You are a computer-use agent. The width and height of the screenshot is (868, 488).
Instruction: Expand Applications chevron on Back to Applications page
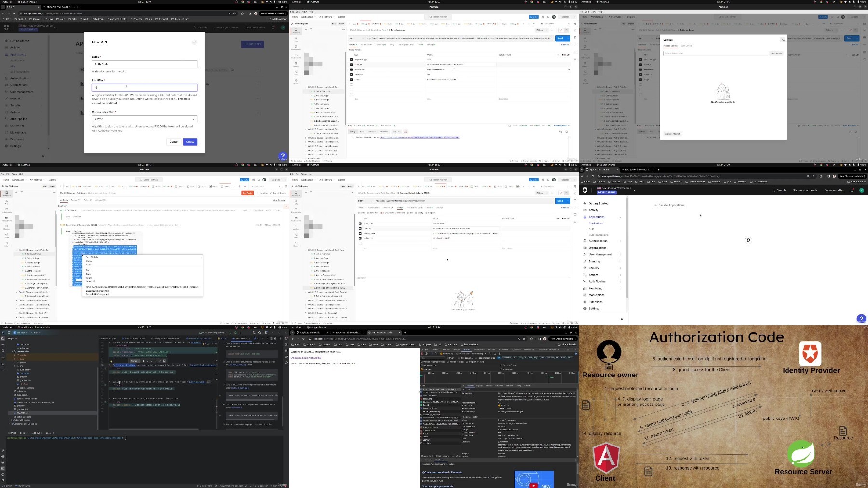(620, 217)
